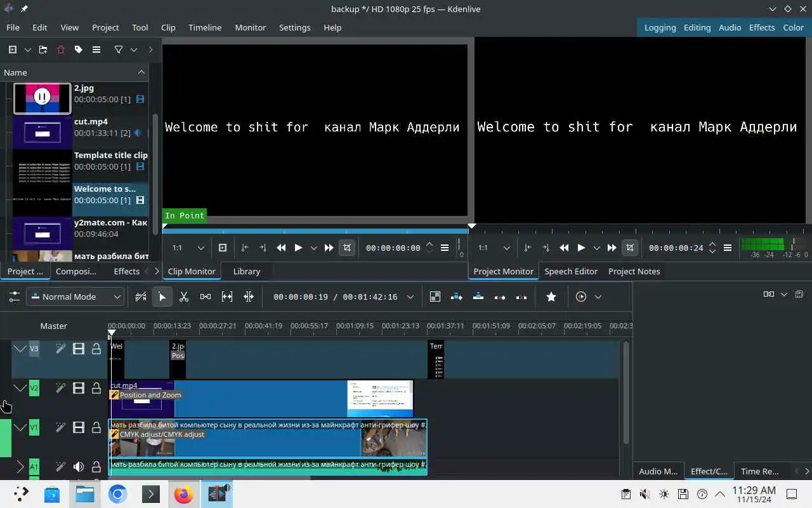Open Project Monitor 1:1 zoom dropdown
This screenshot has height=508, width=812.
point(495,248)
